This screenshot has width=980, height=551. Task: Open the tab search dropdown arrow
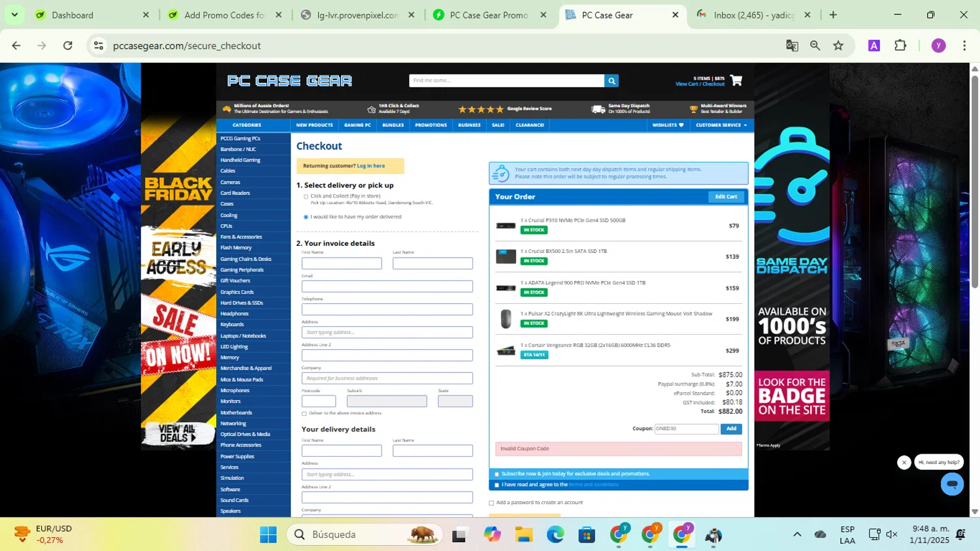point(14,14)
